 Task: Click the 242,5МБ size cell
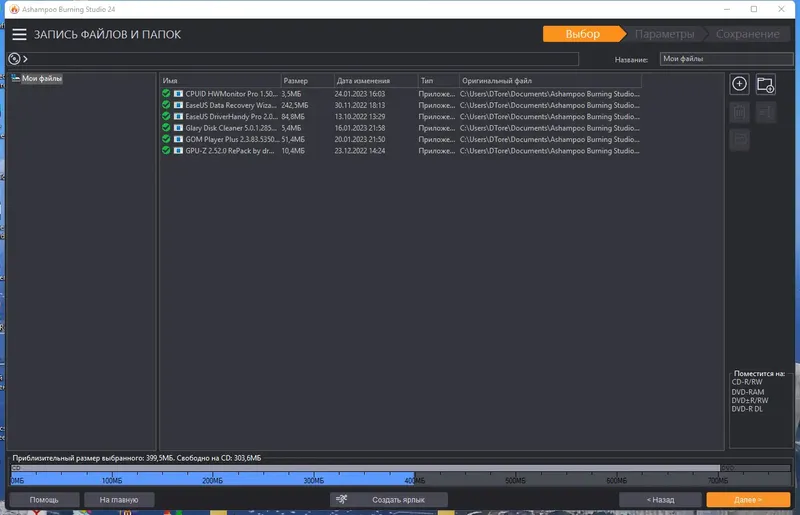tap(295, 105)
